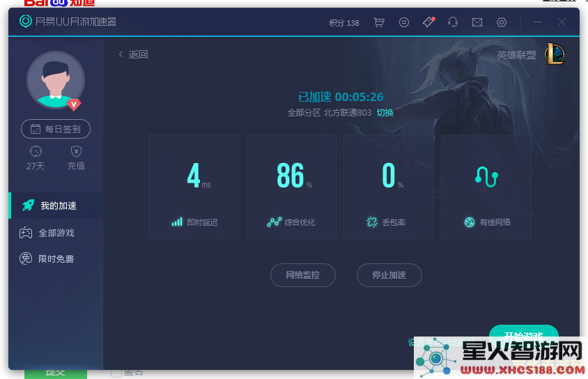
Task: Click the 英雄联盟 game title text
Action: pyautogui.click(x=516, y=55)
